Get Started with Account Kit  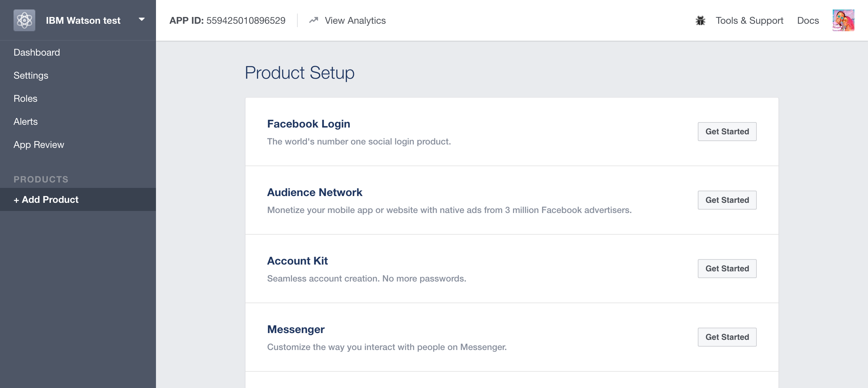coord(727,269)
